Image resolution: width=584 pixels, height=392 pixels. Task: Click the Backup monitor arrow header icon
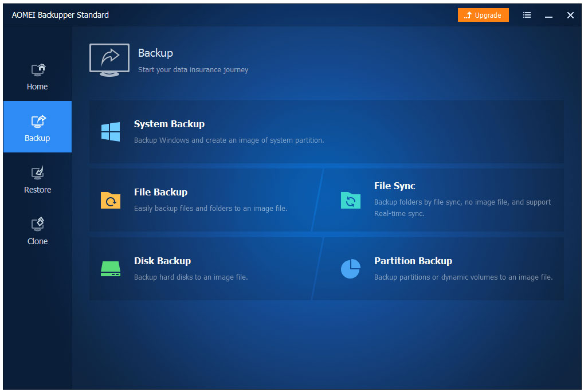point(109,60)
